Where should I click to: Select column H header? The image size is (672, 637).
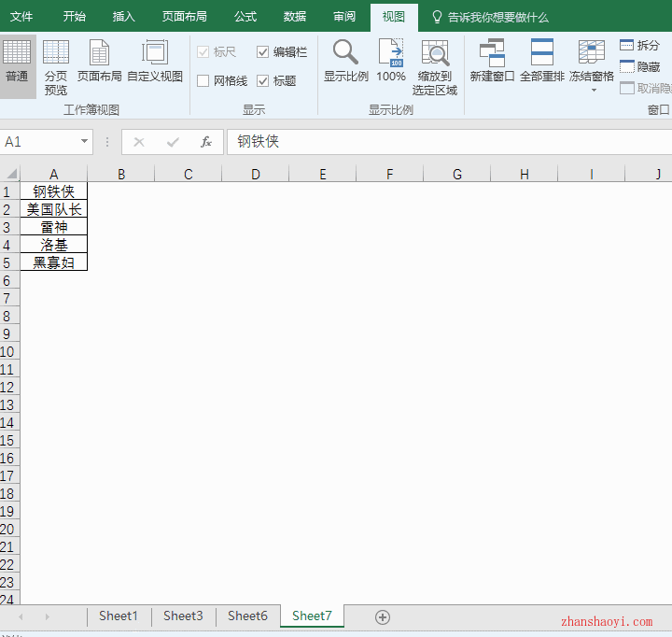click(525, 174)
